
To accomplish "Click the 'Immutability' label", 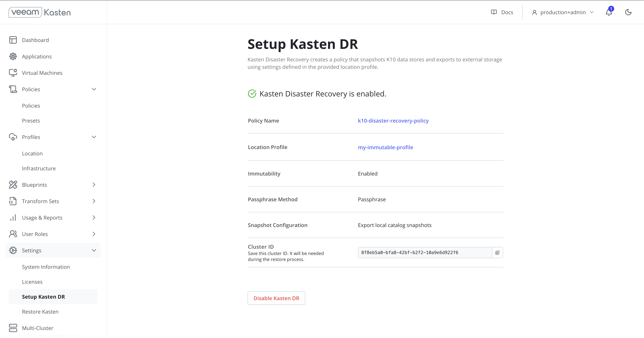I will (264, 174).
